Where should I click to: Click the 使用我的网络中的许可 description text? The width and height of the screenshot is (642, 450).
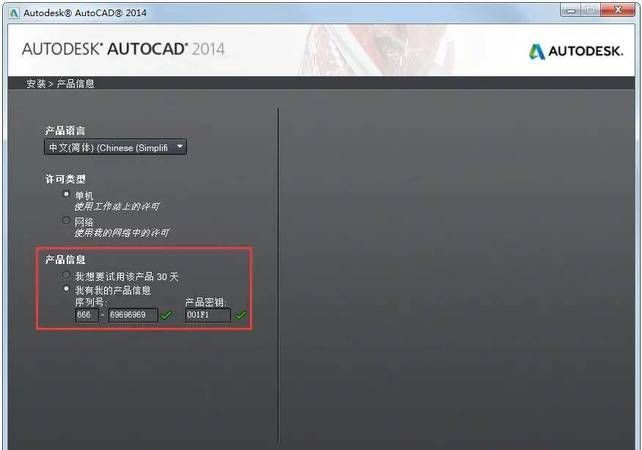tap(121, 233)
